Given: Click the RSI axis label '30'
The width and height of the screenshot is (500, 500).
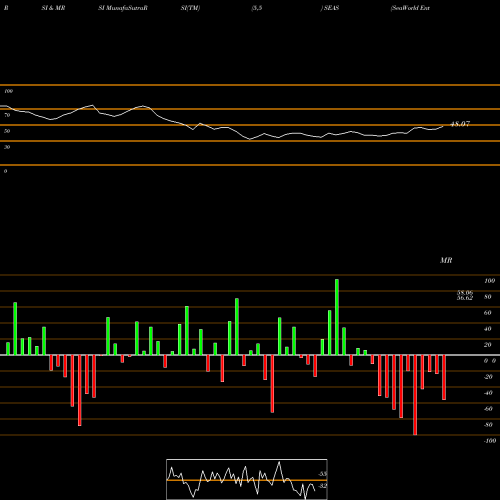Looking at the screenshot, I should click(7, 147).
